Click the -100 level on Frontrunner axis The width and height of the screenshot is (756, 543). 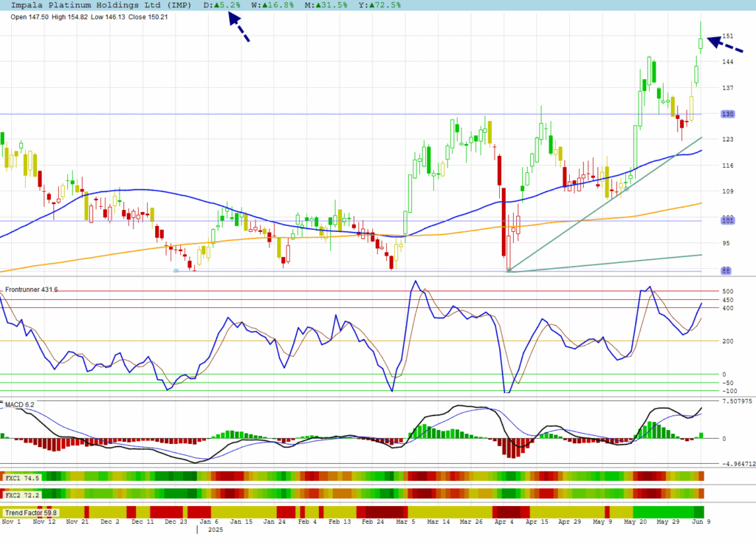pyautogui.click(x=729, y=391)
